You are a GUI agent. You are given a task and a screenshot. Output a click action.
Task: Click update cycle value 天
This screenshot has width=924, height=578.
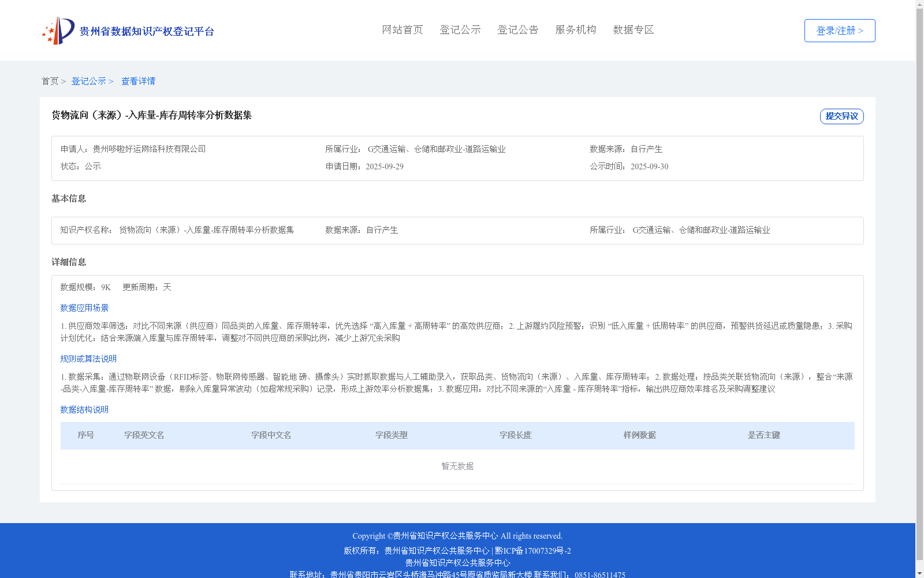click(x=167, y=287)
